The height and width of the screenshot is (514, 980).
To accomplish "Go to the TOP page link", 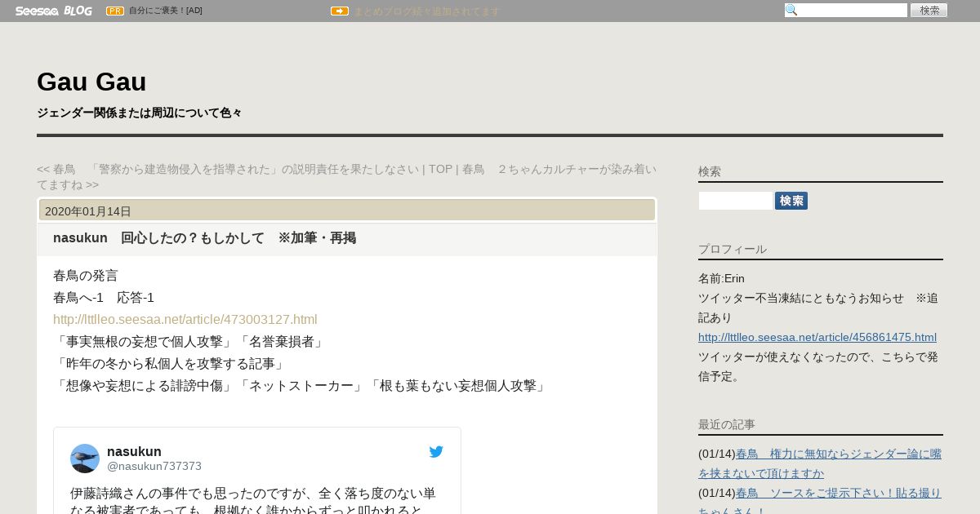I will pyautogui.click(x=440, y=169).
